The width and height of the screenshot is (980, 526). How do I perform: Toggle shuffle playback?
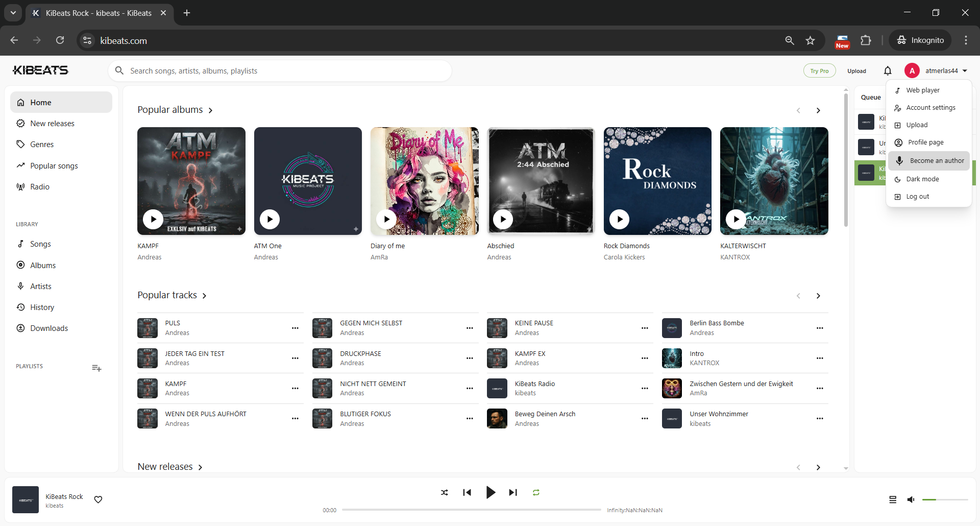(444, 492)
